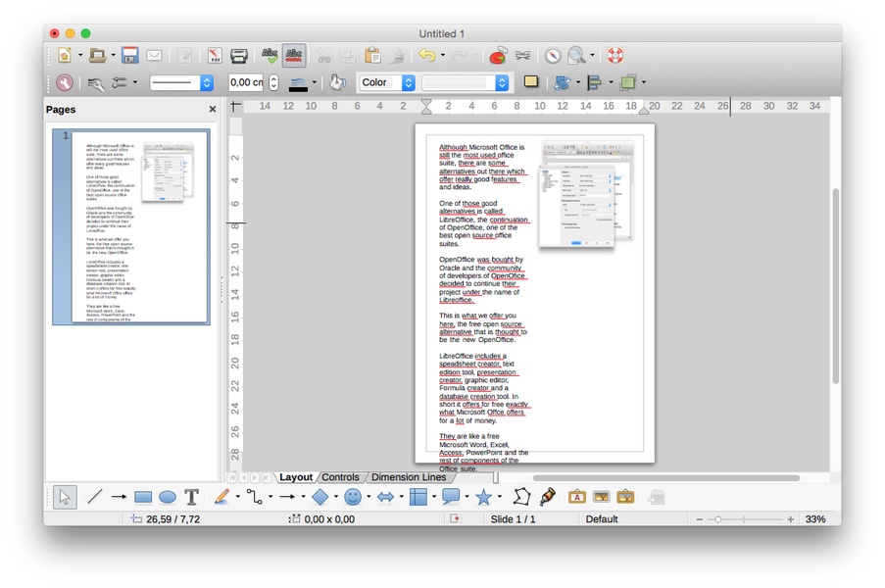
Task: Switch to the Layout tab
Action: tap(296, 477)
